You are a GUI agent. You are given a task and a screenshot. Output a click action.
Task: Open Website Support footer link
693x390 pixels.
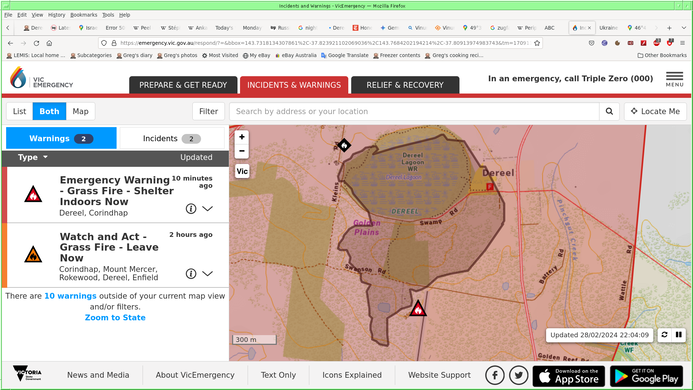click(439, 375)
